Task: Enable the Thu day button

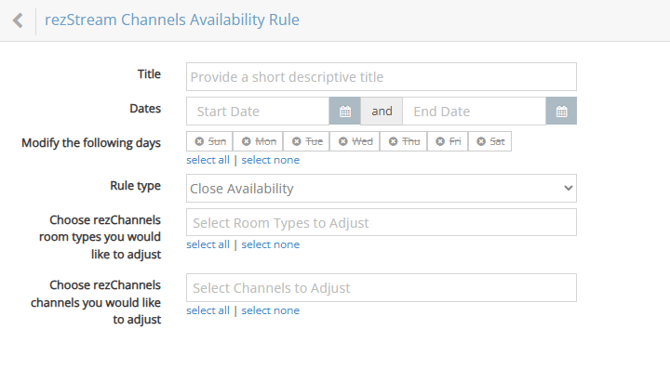Action: (403, 141)
